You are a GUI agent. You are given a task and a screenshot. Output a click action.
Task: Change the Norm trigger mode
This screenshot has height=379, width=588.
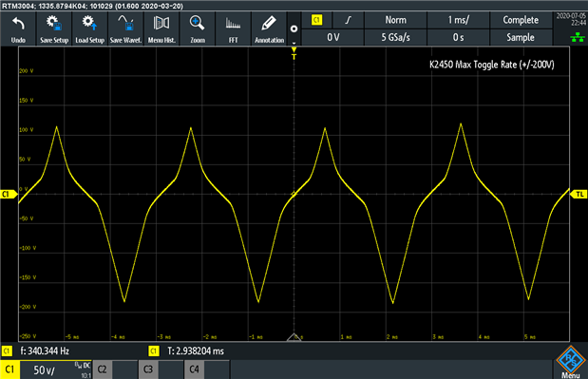(x=395, y=20)
